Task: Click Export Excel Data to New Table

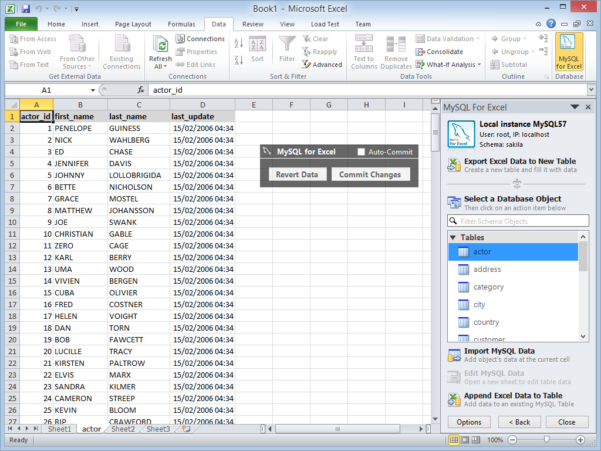Action: coord(520,159)
